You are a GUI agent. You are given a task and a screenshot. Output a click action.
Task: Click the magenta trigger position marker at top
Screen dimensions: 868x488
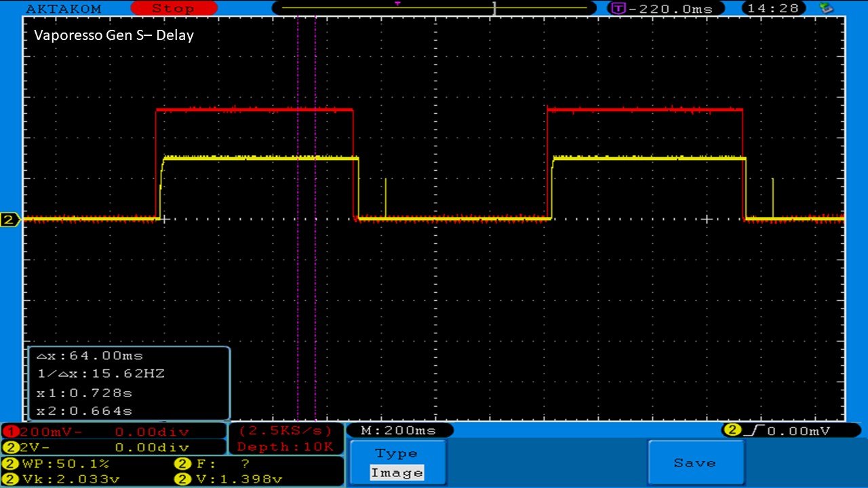click(397, 3)
